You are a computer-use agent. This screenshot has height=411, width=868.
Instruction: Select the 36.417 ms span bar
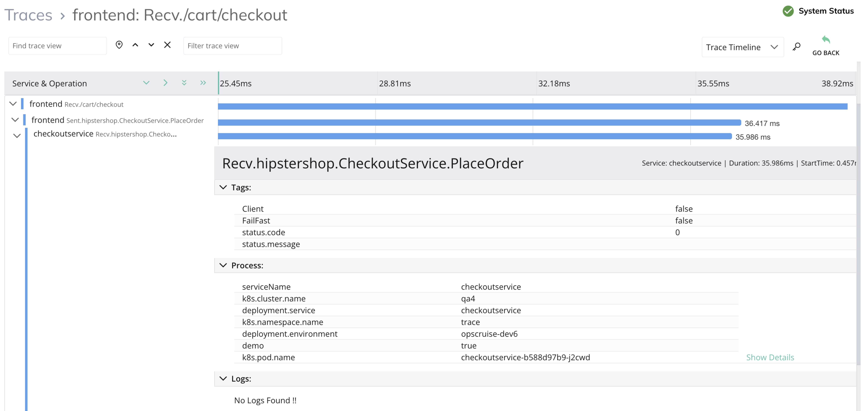click(x=479, y=123)
